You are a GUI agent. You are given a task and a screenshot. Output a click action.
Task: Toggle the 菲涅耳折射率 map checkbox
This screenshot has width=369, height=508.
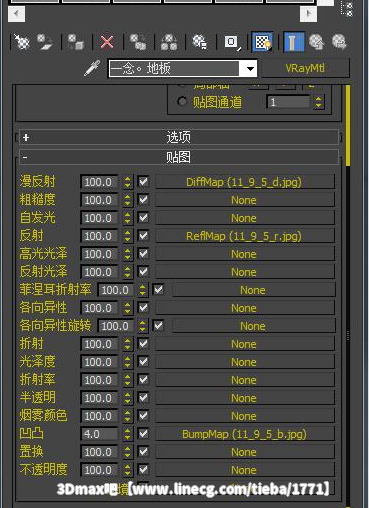pos(158,290)
